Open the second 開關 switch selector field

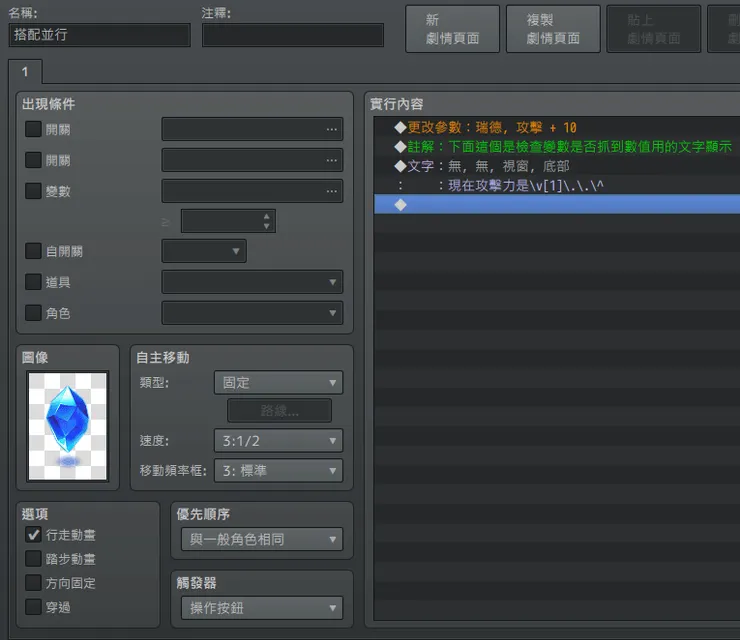pos(252,160)
